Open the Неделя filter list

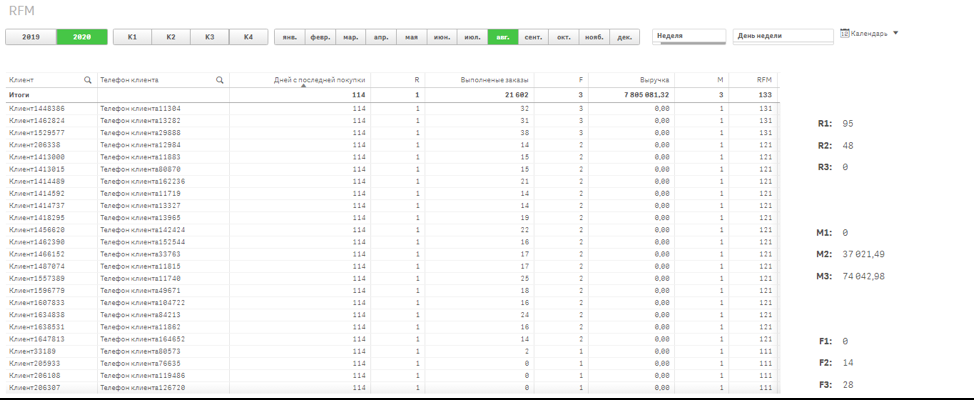(x=689, y=36)
